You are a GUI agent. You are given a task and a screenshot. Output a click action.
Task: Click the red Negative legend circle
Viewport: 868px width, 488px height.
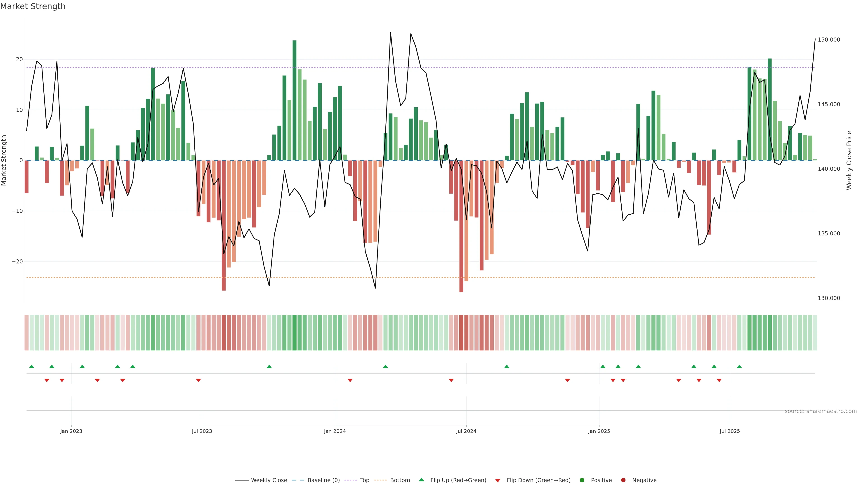pyautogui.click(x=623, y=480)
